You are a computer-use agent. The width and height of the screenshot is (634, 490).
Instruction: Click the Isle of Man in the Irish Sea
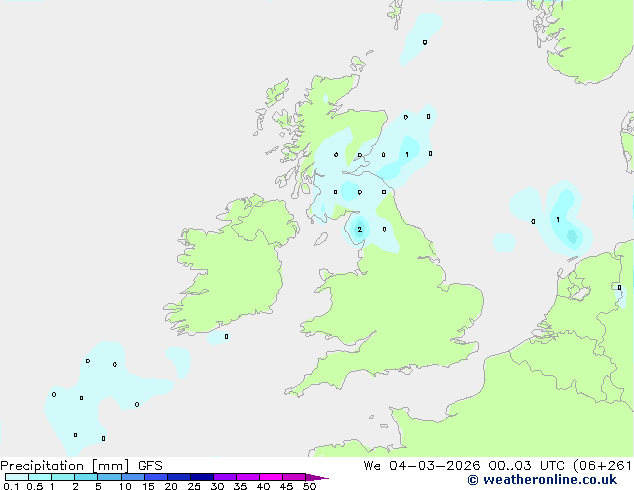323,237
